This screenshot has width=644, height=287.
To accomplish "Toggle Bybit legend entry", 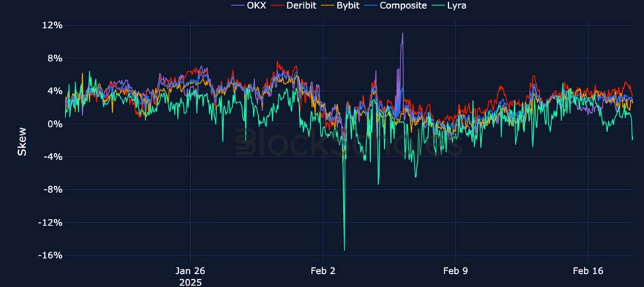I will click(x=347, y=6).
